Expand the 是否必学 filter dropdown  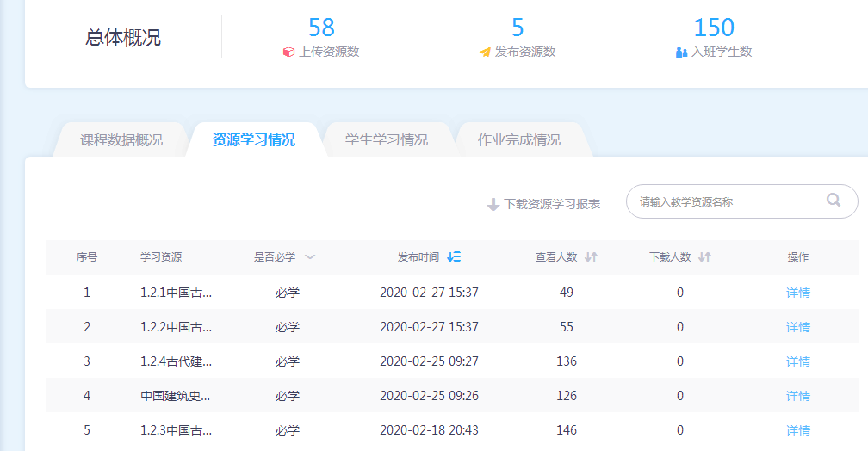[310, 256]
